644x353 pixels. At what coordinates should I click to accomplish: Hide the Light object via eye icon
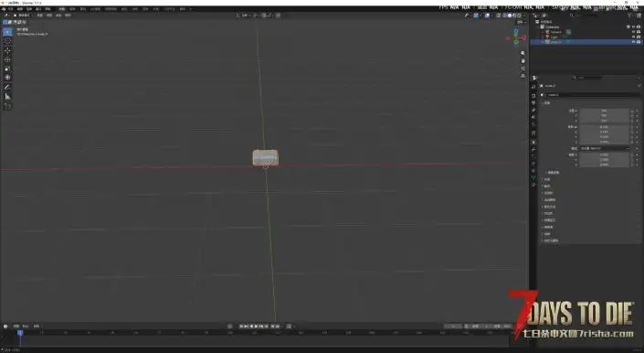(633, 37)
